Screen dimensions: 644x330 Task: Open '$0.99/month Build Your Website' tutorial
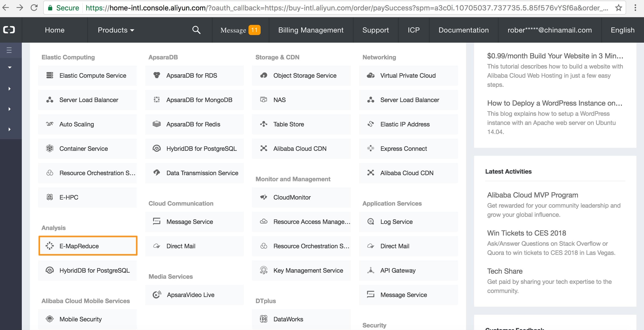click(x=555, y=56)
